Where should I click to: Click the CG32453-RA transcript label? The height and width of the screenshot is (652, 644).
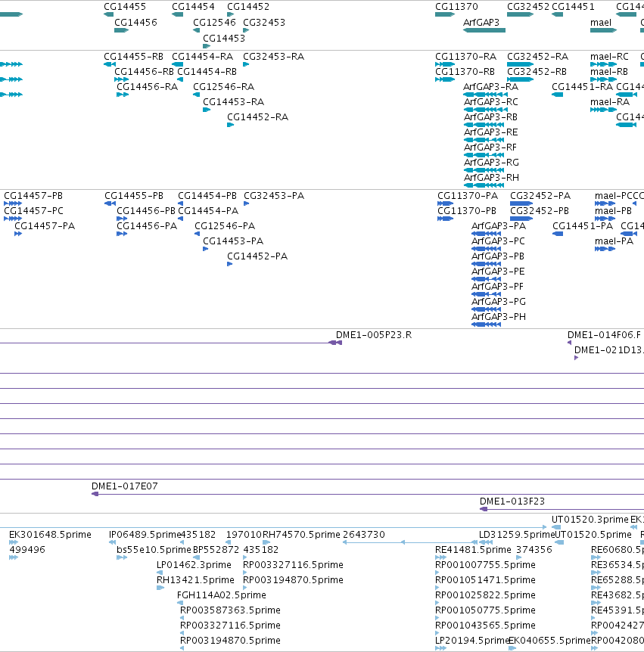point(273,57)
